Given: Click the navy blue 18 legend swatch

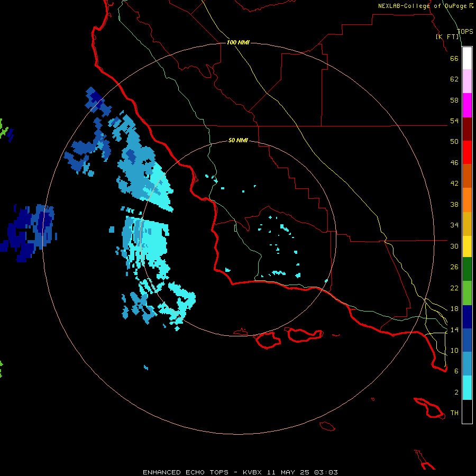Looking at the screenshot, I should [x=467, y=317].
